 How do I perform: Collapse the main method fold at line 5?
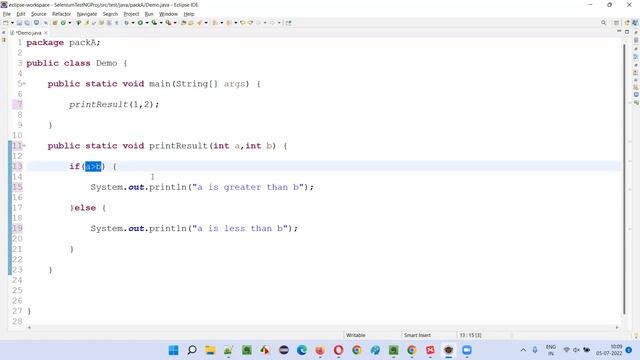[x=24, y=84]
